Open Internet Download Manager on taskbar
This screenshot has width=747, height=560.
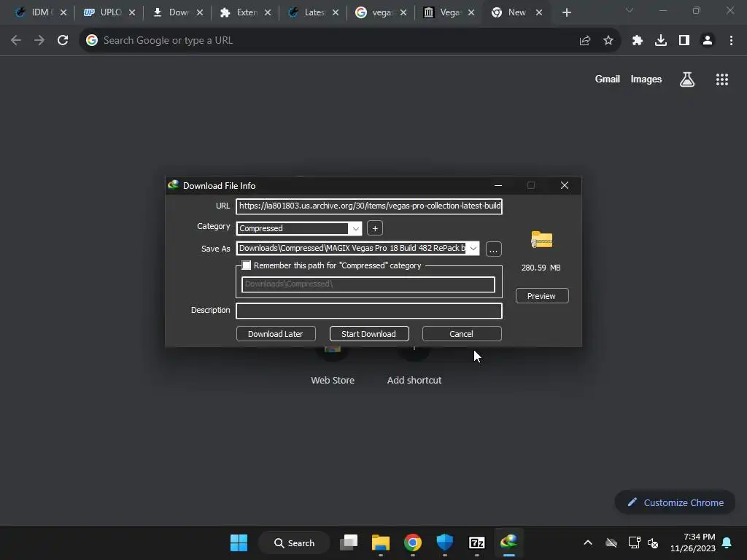[x=508, y=542]
